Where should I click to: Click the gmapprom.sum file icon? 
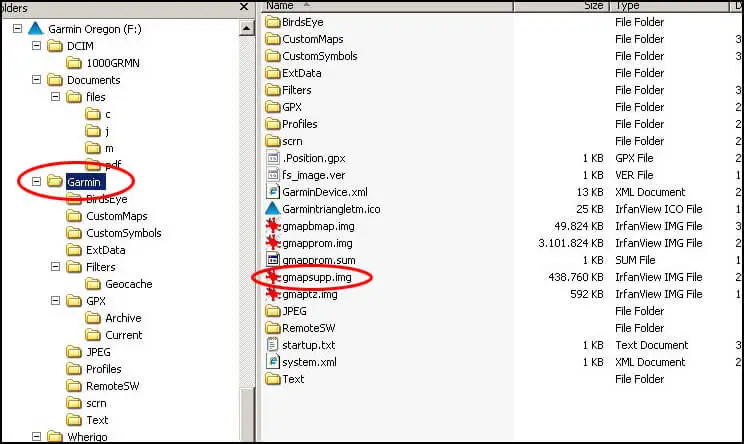pos(272,260)
